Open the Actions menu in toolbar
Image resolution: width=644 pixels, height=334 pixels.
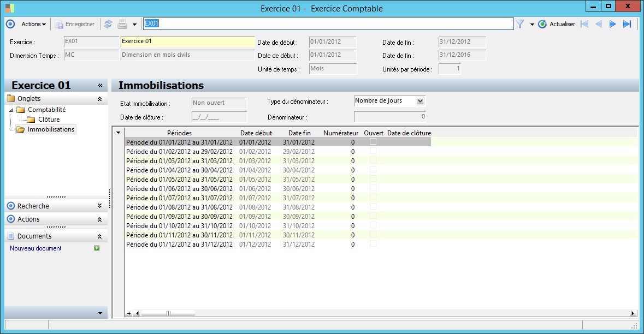tap(33, 24)
